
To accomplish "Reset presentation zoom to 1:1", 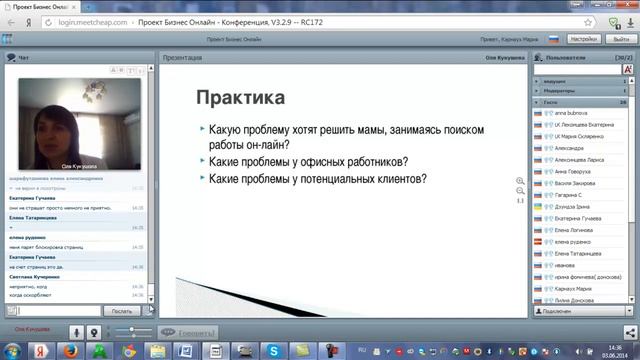I will point(520,201).
